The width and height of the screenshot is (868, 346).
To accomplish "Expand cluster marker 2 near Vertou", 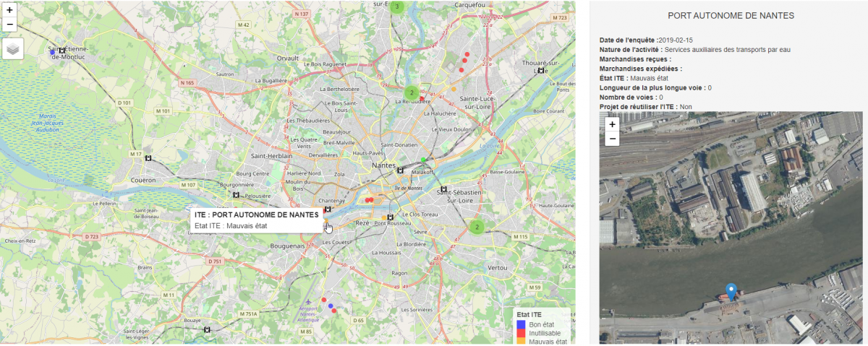I will click(x=476, y=227).
